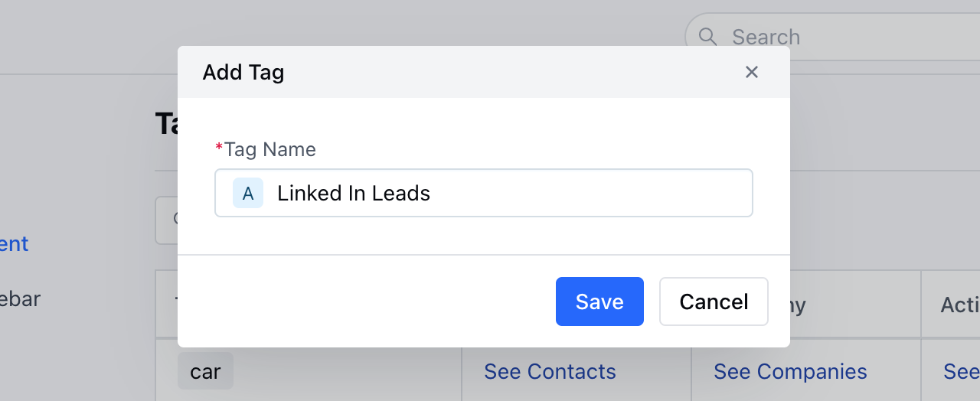Click the Add Tag dialog title
Viewport: 980px width, 401px height.
click(243, 73)
